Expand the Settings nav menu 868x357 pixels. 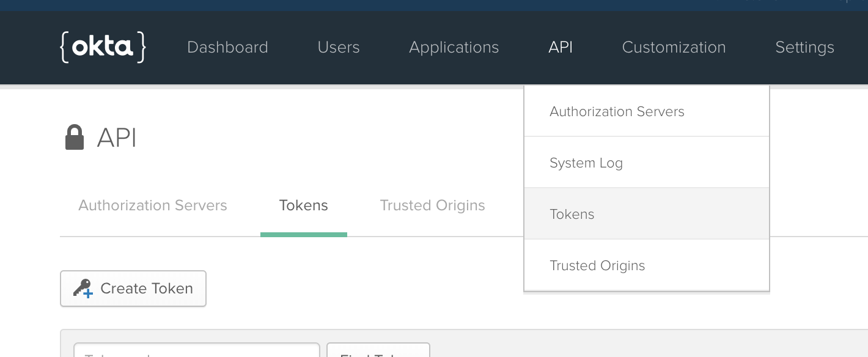pyautogui.click(x=804, y=47)
